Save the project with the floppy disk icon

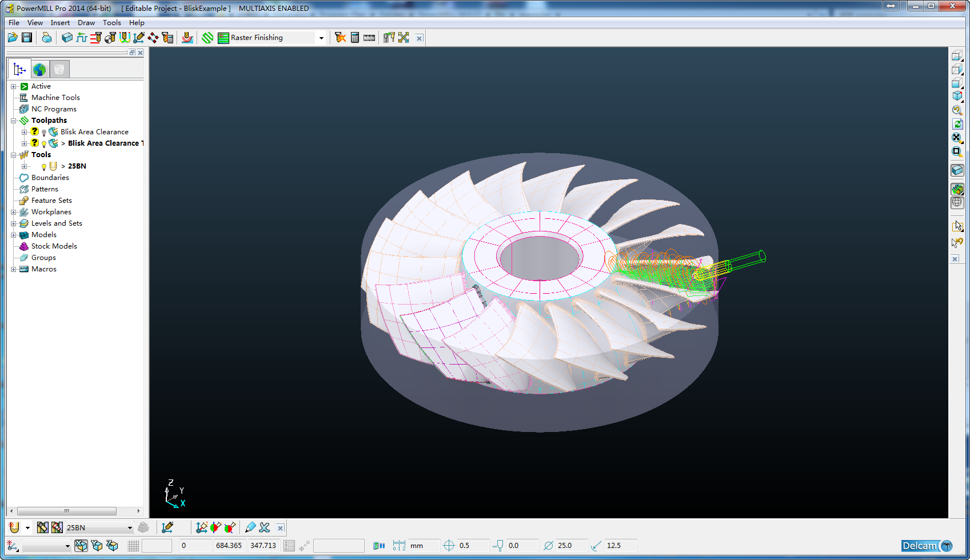tap(27, 38)
